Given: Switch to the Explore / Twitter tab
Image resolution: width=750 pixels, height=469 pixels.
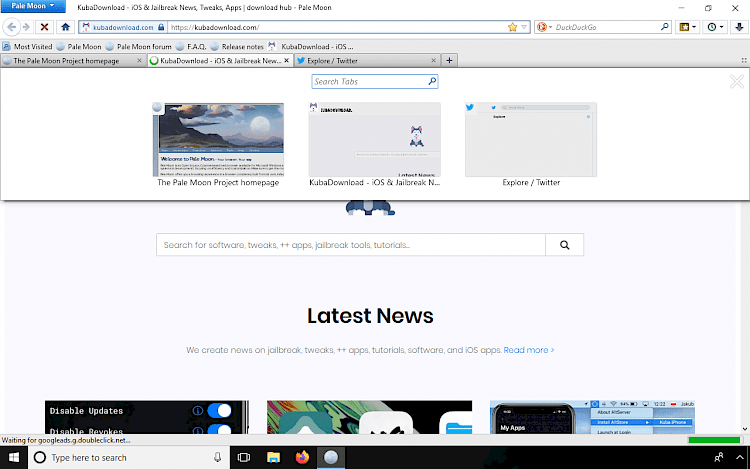Looking at the screenshot, I should point(366,61).
